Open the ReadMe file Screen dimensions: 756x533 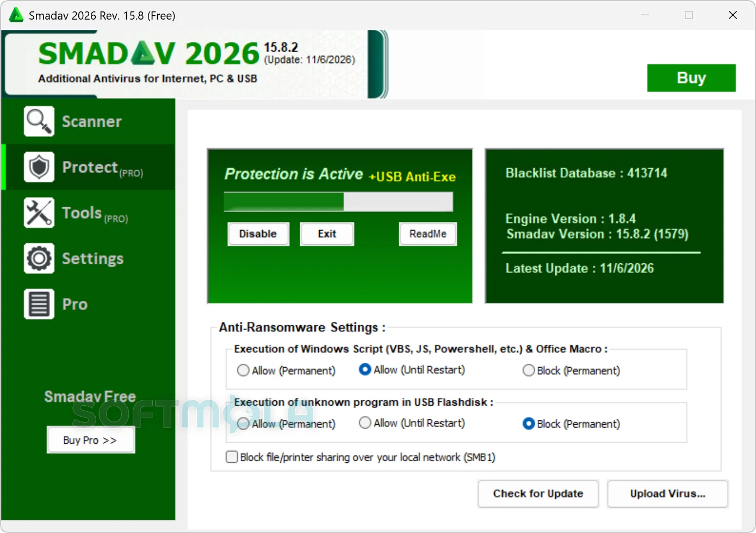coord(427,234)
